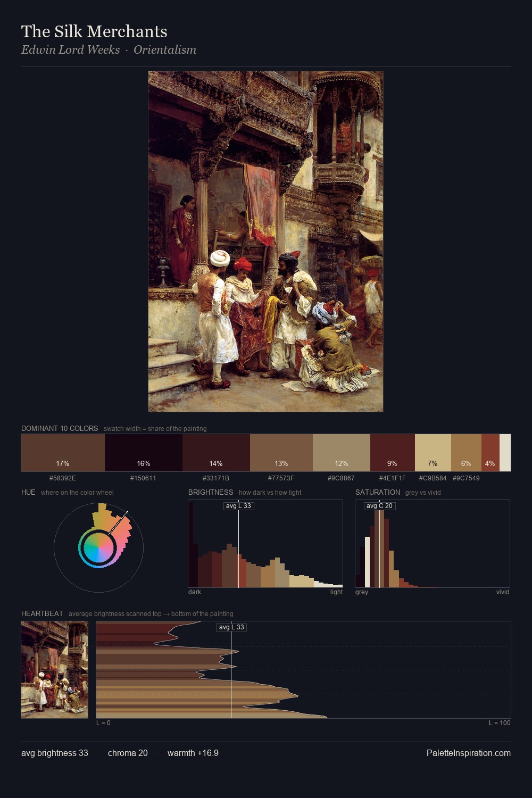Click the HEARTBEAT section heading

42,613
